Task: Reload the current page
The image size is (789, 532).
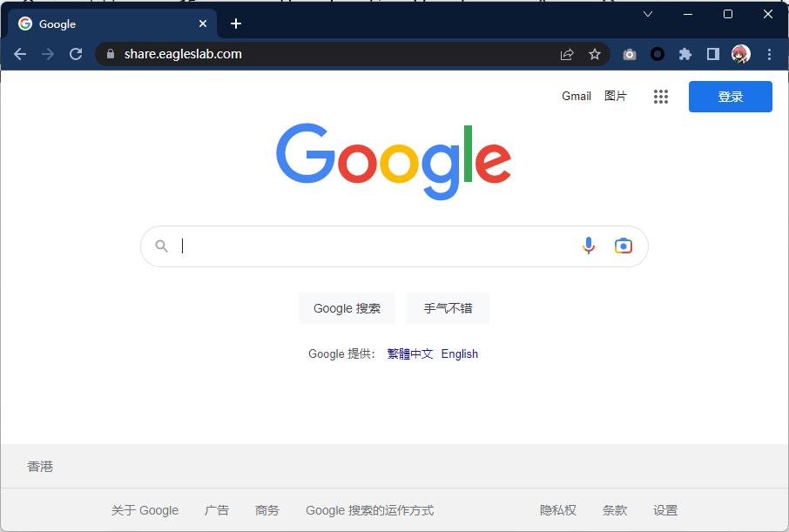Action: tap(76, 54)
